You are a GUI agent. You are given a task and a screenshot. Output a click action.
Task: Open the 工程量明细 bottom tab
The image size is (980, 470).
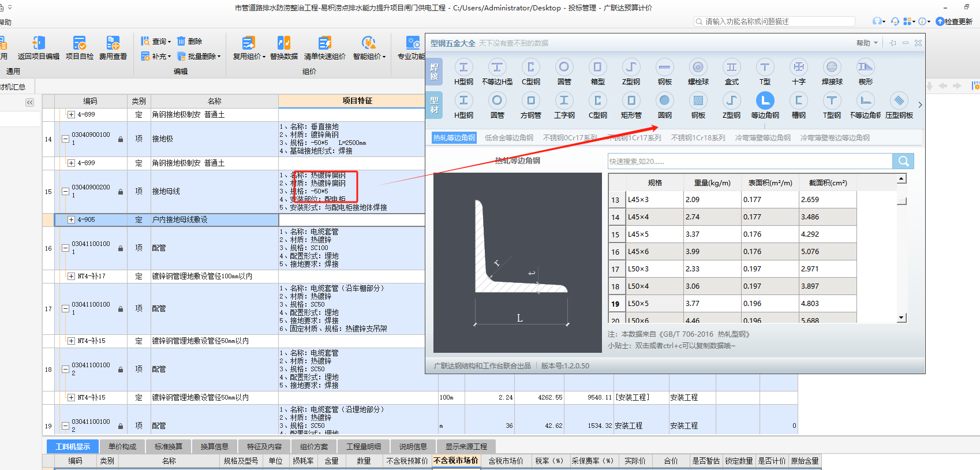pyautogui.click(x=364, y=446)
